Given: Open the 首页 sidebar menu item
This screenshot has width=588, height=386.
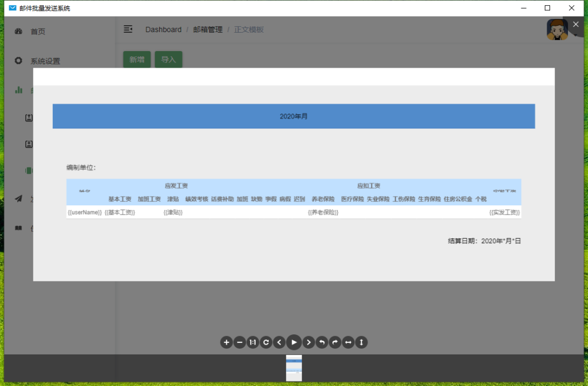Looking at the screenshot, I should coord(38,32).
